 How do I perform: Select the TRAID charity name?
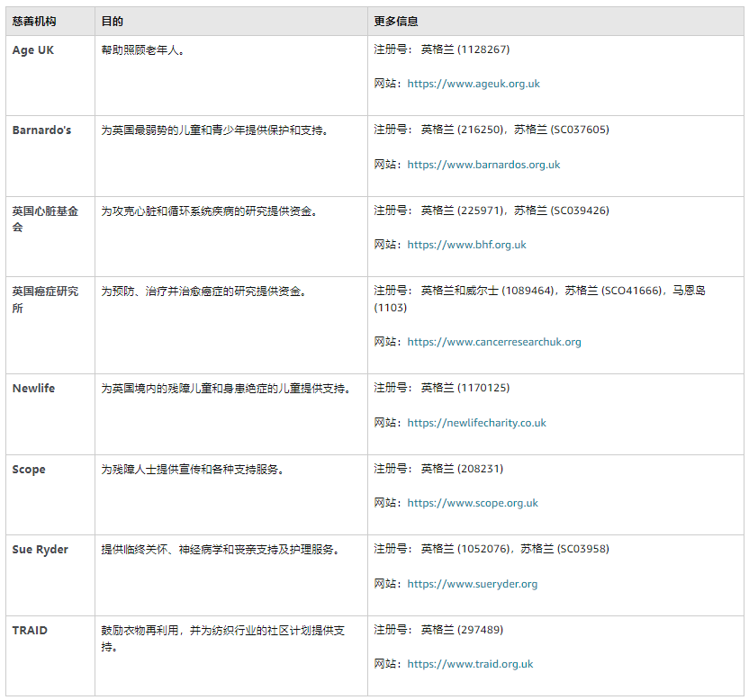30,631
